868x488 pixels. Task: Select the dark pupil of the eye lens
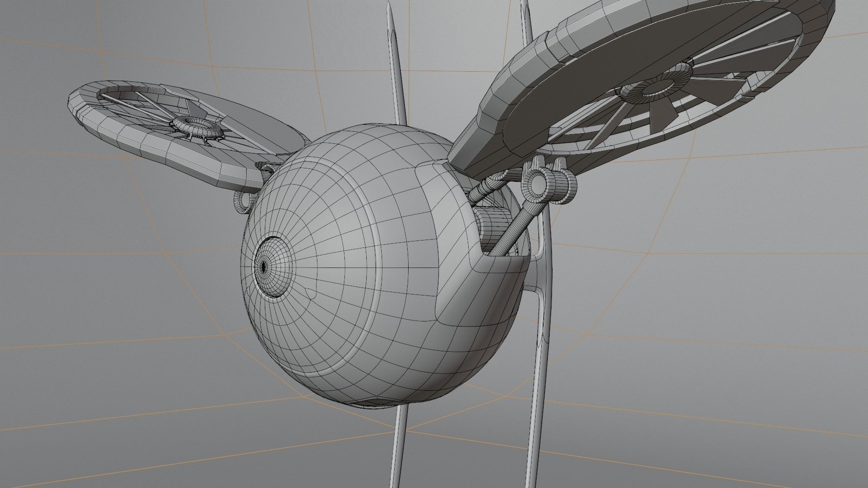263,267
